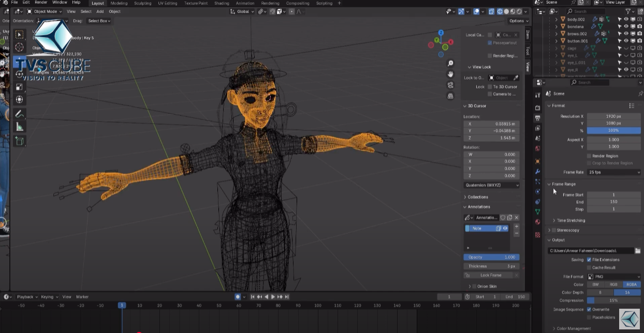Viewport: 644px width, 333px height.
Task: Open the output folder browse icon
Action: (638, 251)
